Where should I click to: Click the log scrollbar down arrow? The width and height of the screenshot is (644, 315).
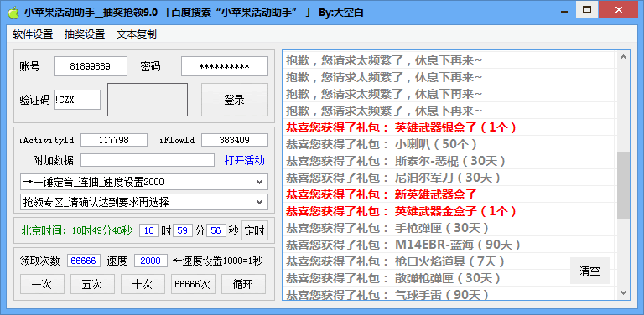pos(624,292)
